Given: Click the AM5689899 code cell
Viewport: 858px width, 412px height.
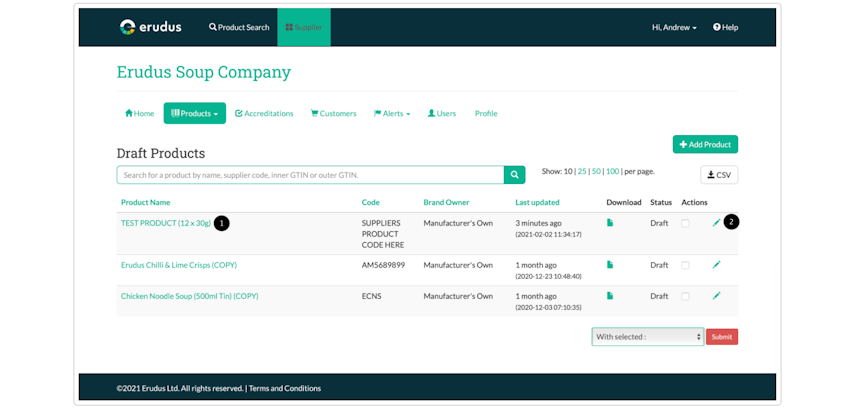Looking at the screenshot, I should 384,265.
